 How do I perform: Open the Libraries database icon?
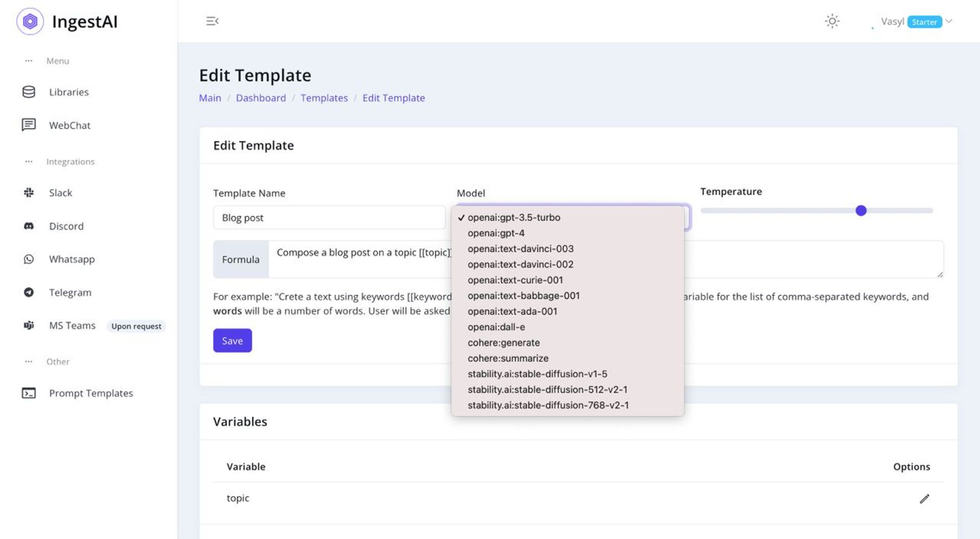29,92
